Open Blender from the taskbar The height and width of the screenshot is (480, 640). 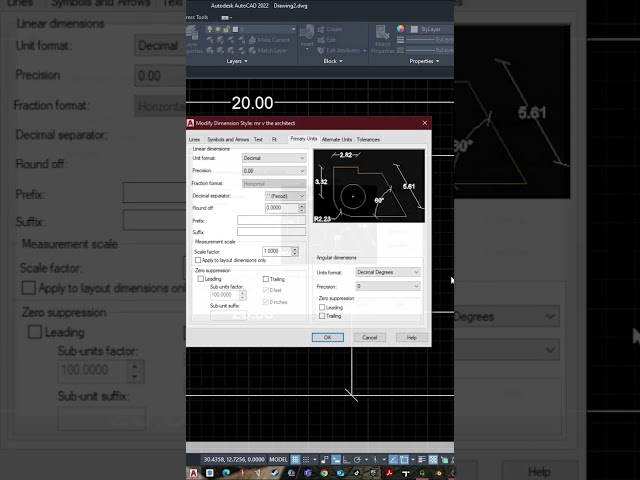click(438, 473)
